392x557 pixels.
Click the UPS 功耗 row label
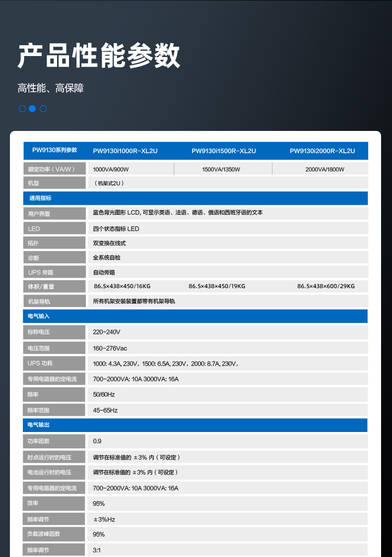point(54,363)
